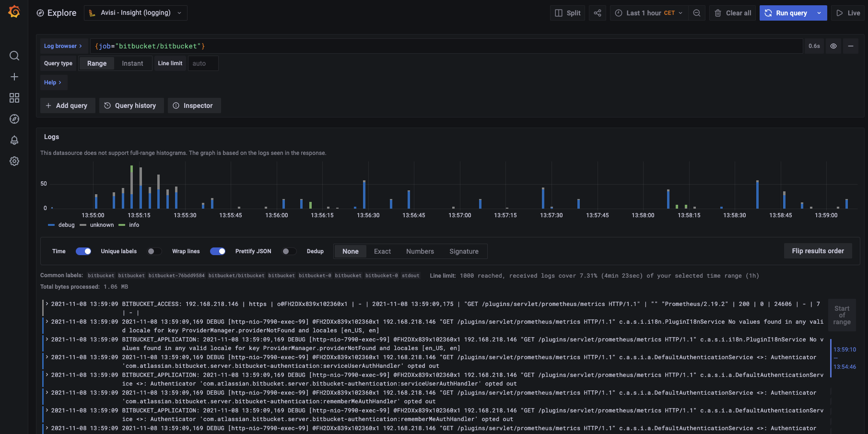
Task: Zoom out time range magnifier icon
Action: pos(697,13)
